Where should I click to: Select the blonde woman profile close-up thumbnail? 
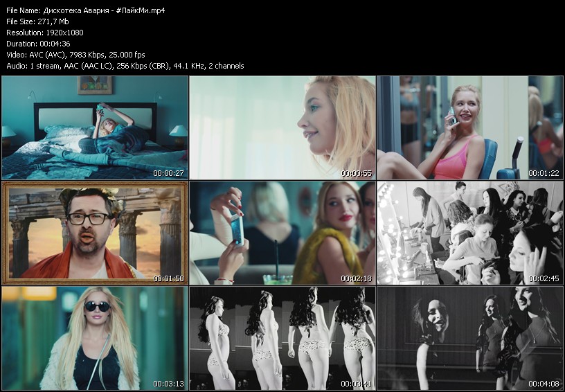[x=282, y=127]
